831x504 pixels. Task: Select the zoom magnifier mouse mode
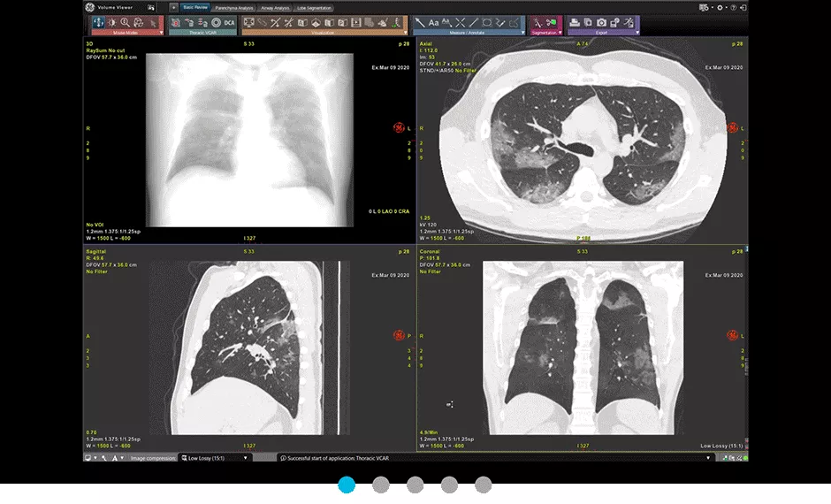[x=125, y=22]
